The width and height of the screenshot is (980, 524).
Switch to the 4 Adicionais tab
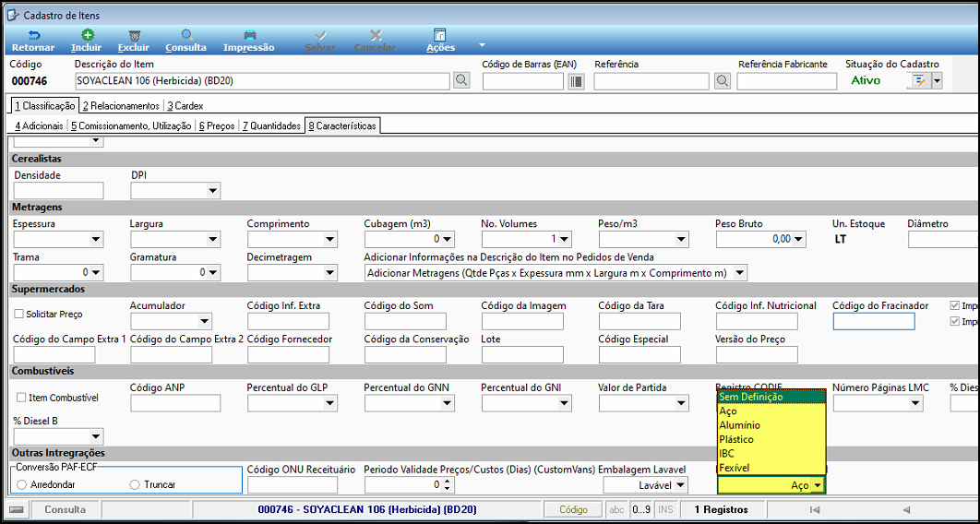(39, 126)
